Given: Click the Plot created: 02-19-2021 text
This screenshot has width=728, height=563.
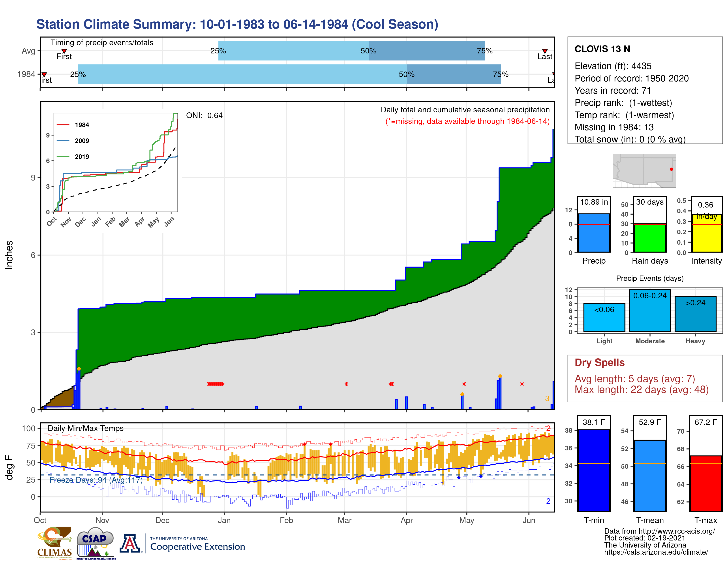Looking at the screenshot, I should pos(645,538).
